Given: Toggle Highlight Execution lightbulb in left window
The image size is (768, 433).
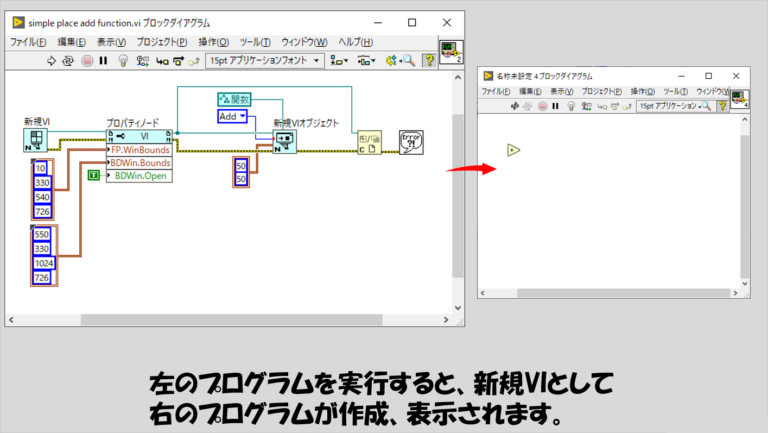Looking at the screenshot, I should (x=123, y=61).
